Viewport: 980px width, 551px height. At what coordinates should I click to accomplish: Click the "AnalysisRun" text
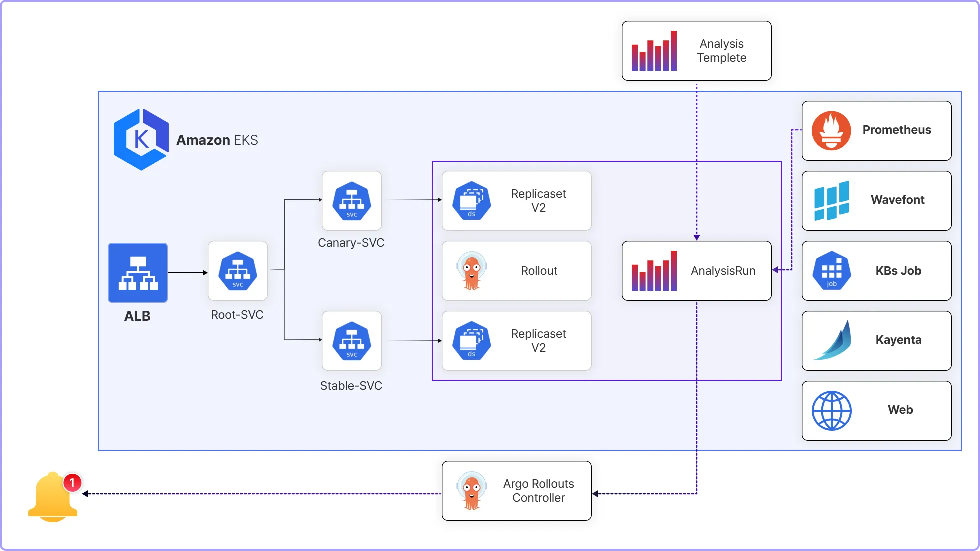pyautogui.click(x=723, y=271)
